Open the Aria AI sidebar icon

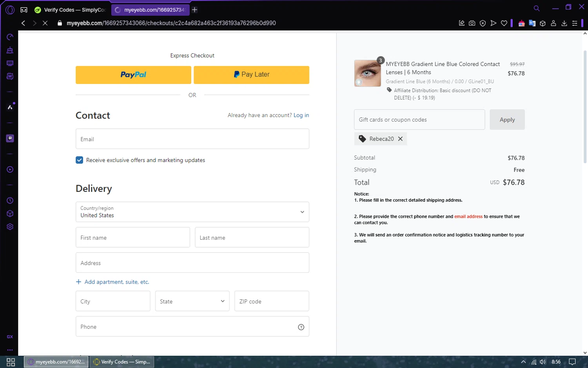tap(10, 107)
